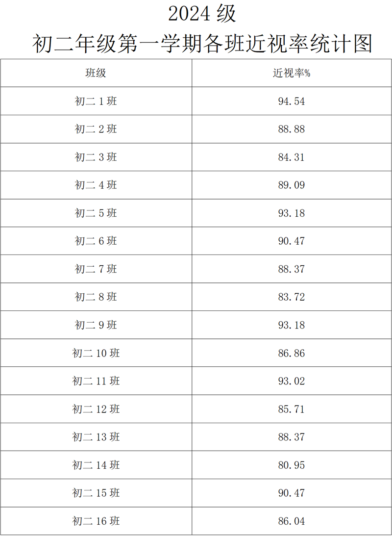
Task: Select the 80.95 rate cell
Action: [x=292, y=465]
